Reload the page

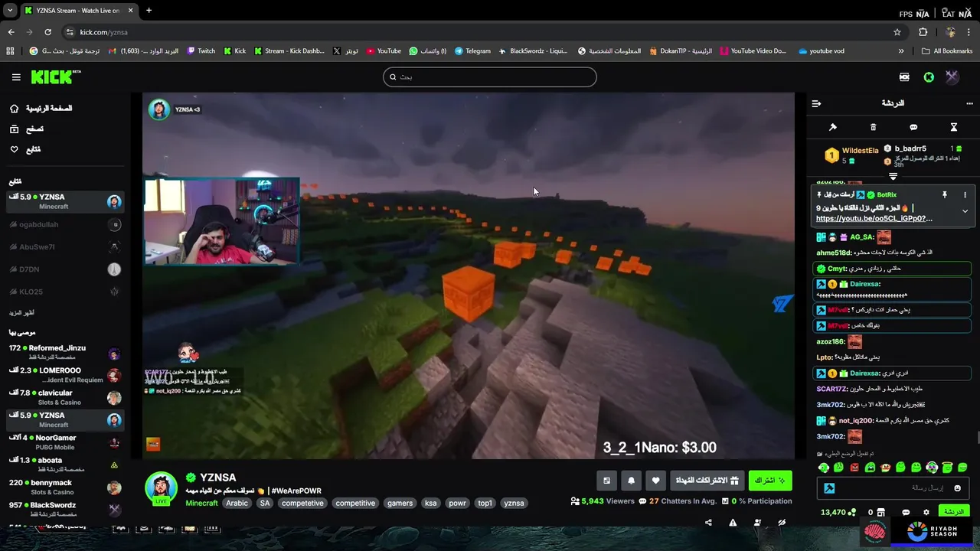[47, 32]
